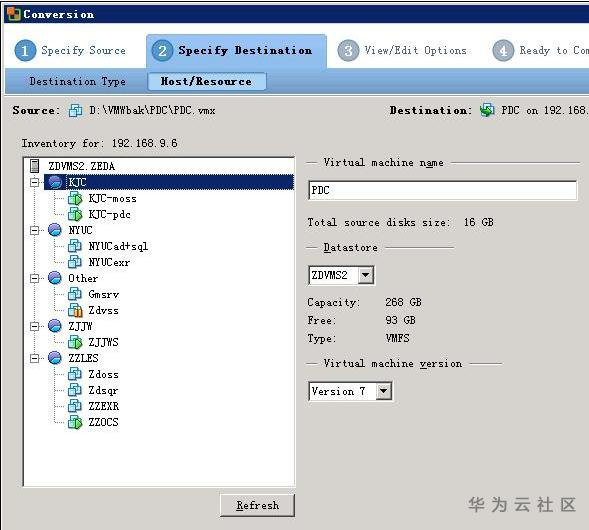The width and height of the screenshot is (589, 530).
Task: Click the step 1 number circle
Action: coord(25,51)
